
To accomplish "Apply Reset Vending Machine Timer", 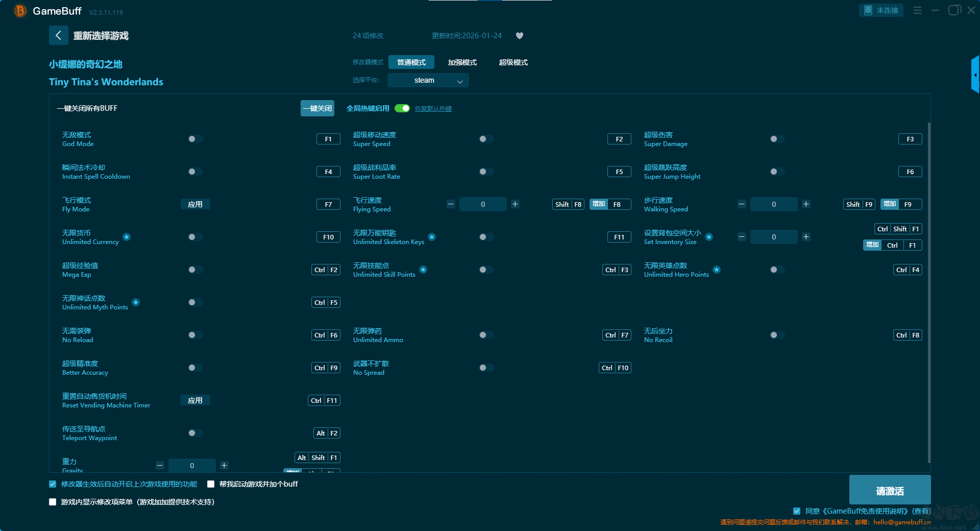I will pyautogui.click(x=195, y=400).
